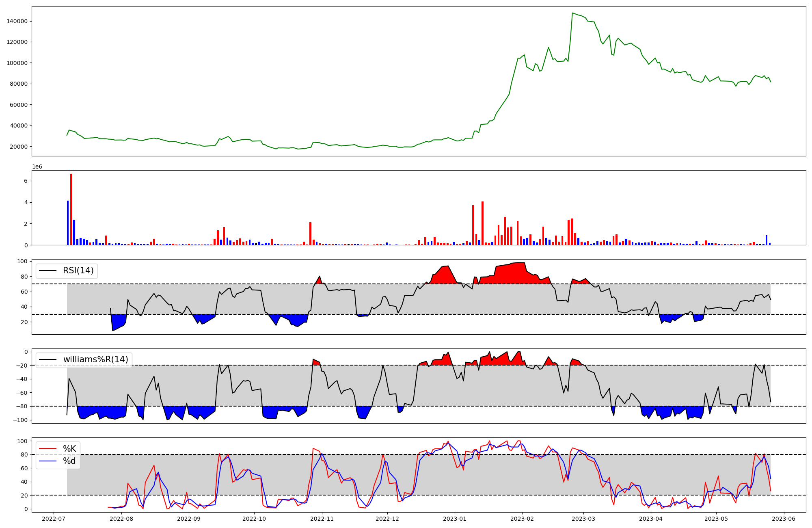Click the 20000 price axis tick label
This screenshot has height=528, width=812.
coord(19,147)
